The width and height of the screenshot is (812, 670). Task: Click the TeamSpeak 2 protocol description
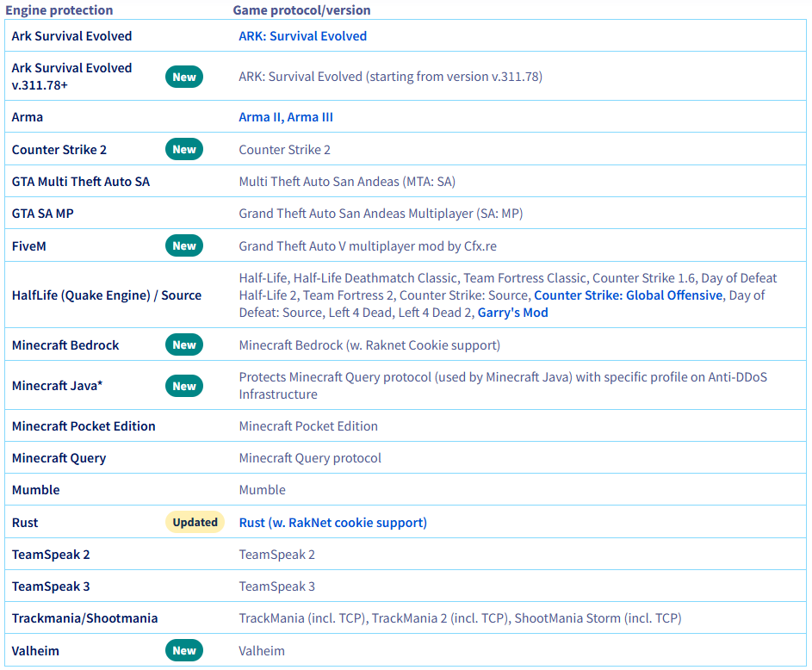(x=276, y=555)
